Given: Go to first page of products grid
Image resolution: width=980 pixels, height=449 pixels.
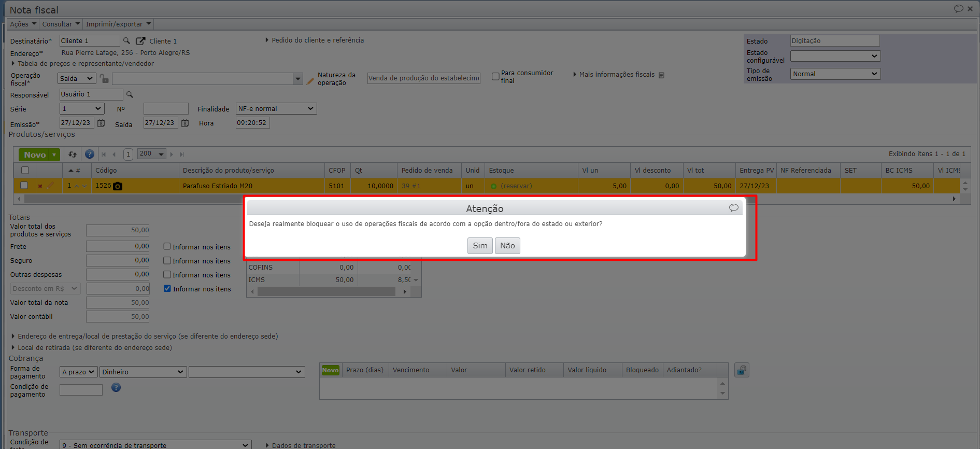Looking at the screenshot, I should (104, 154).
